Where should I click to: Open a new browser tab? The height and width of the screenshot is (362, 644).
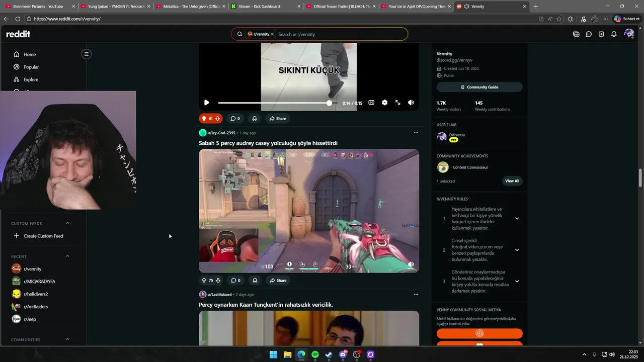[536, 7]
